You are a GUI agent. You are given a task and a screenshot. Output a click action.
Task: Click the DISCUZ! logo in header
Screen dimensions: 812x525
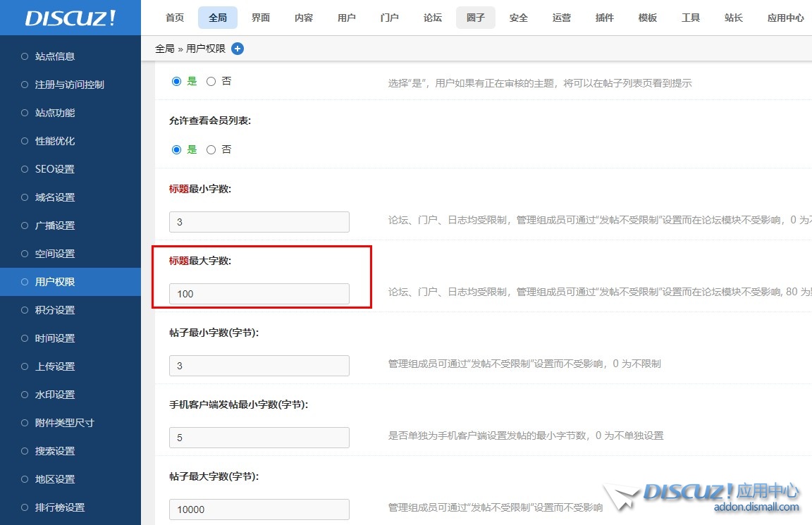pos(70,18)
